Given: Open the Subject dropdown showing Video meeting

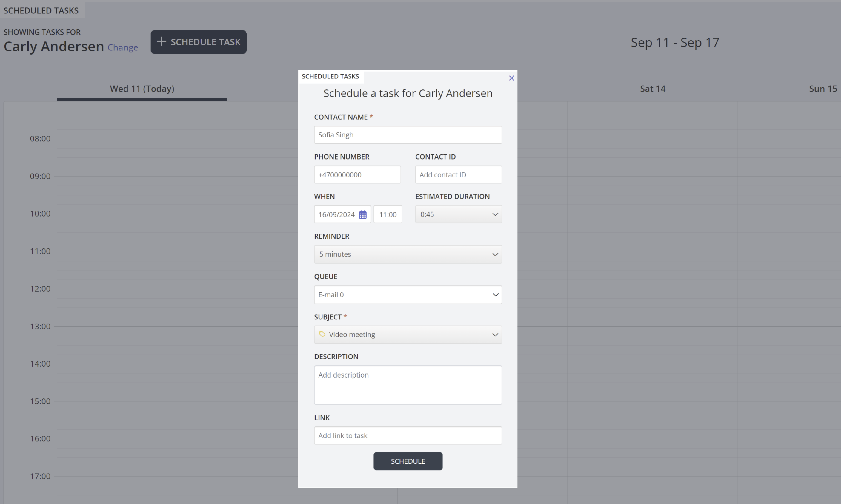Looking at the screenshot, I should tap(408, 335).
